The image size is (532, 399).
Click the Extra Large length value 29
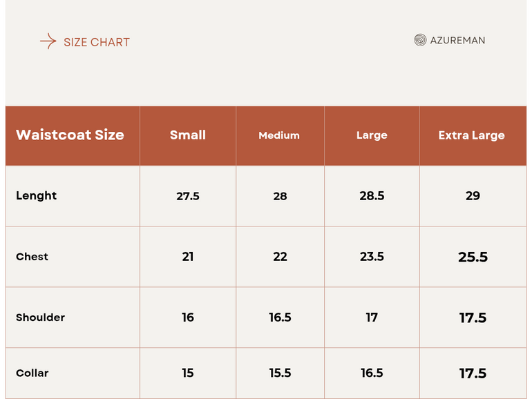click(473, 196)
